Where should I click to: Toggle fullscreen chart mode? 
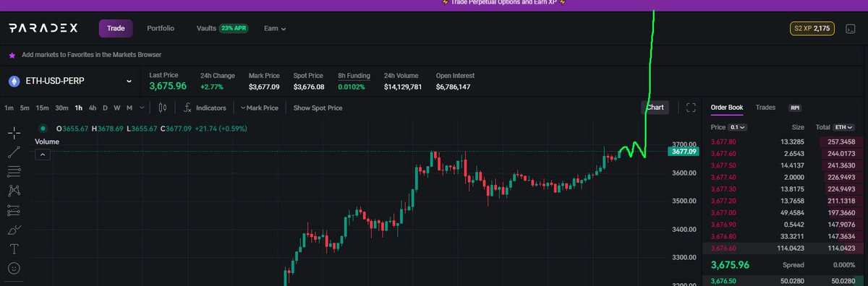coord(691,108)
